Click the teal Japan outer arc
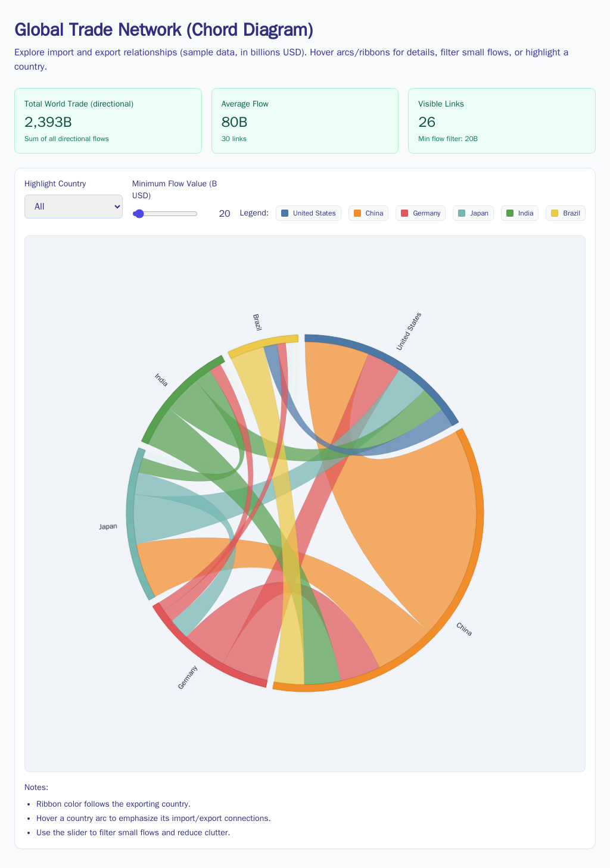The height and width of the screenshot is (868, 610). 130,524
